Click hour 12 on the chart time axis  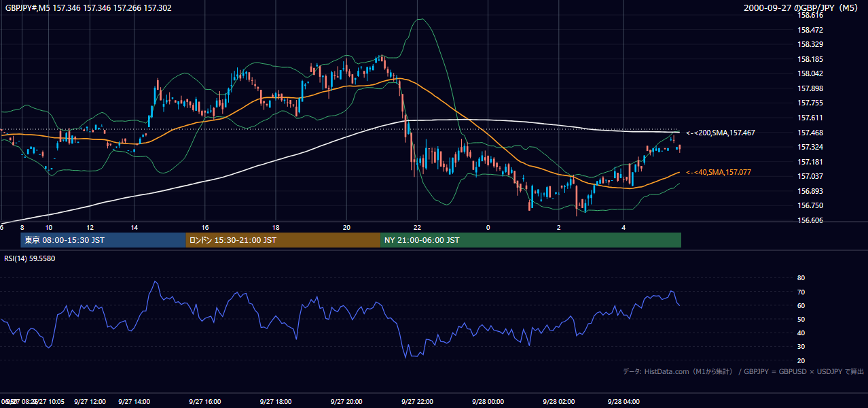90,227
